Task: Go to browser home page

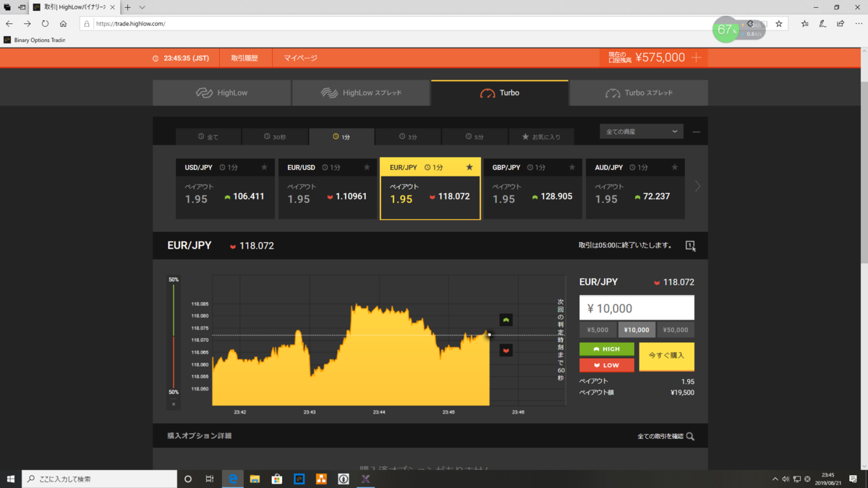Action: point(63,24)
